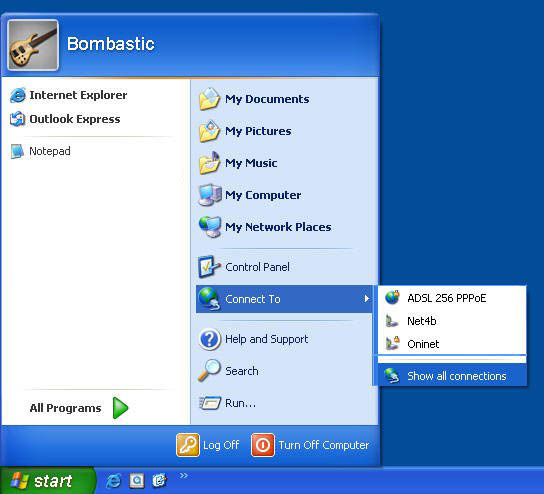
Task: Click the third Quick Launch taskbar icon
Action: 160,480
